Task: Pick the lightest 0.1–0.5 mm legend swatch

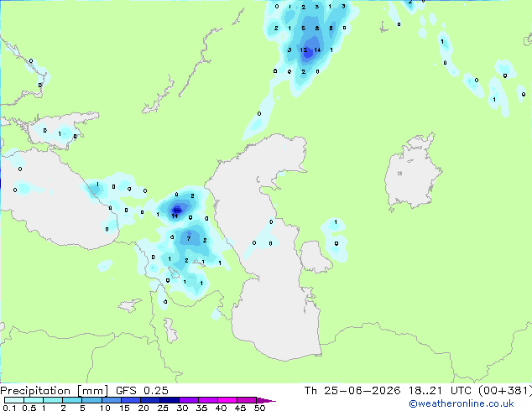Action: coord(14,400)
